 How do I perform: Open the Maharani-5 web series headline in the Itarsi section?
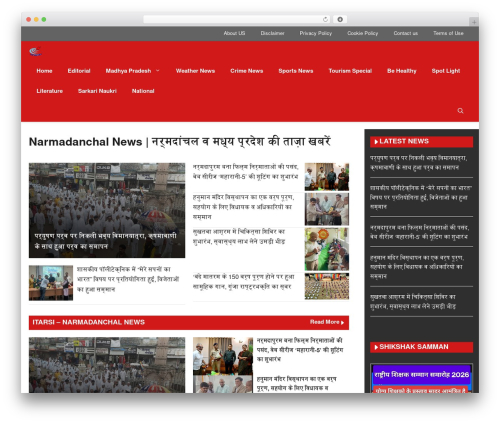pyautogui.click(x=300, y=350)
